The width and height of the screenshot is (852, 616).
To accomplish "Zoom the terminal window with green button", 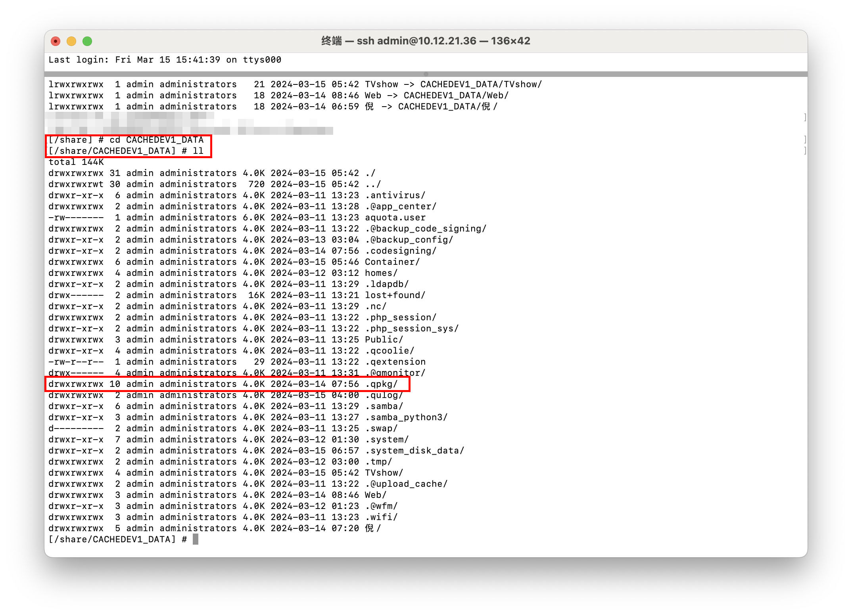I will [x=87, y=41].
